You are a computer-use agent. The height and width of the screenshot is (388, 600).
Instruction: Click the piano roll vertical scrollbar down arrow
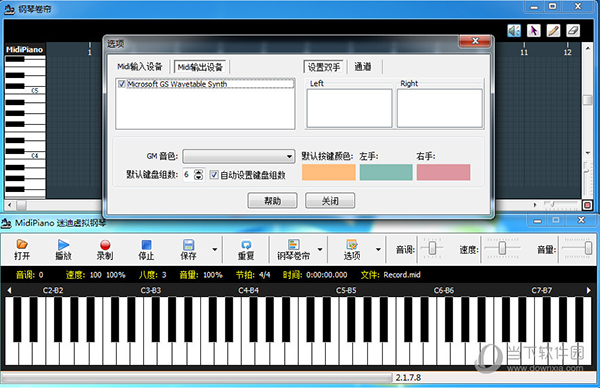(587, 153)
